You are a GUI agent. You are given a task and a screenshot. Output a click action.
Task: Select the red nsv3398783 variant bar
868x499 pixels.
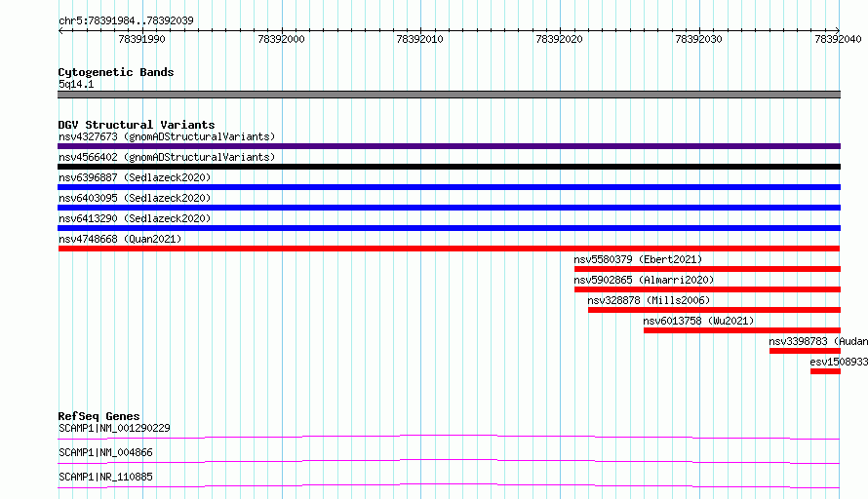coord(805,351)
